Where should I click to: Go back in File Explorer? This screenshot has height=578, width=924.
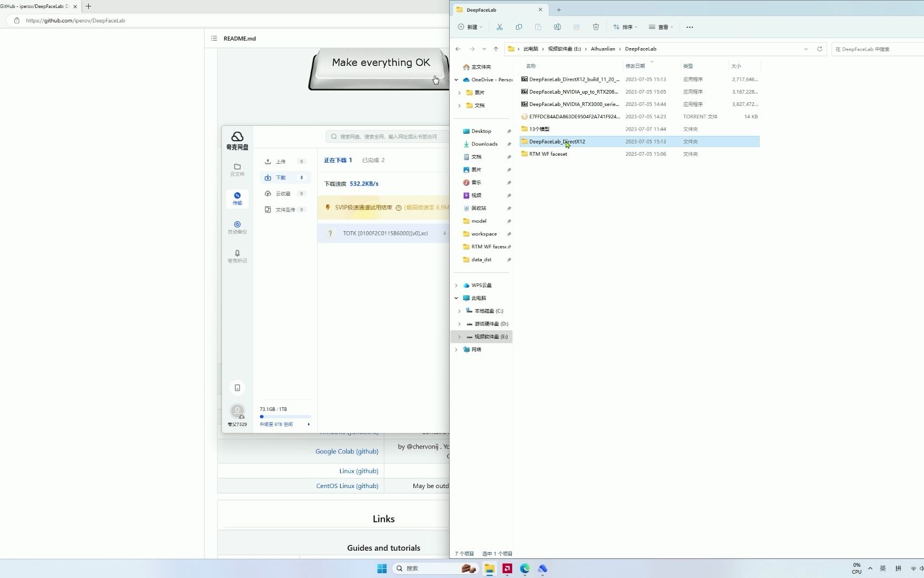[x=458, y=49]
